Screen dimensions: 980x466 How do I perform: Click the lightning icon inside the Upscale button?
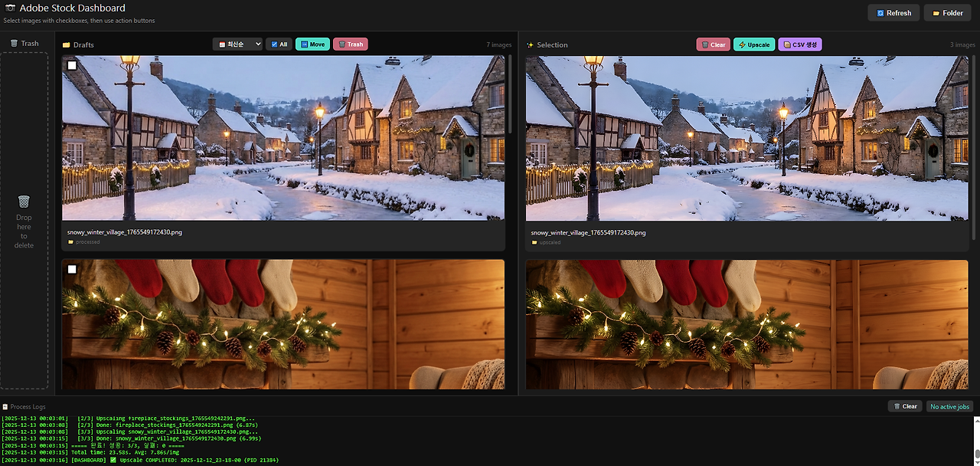742,44
